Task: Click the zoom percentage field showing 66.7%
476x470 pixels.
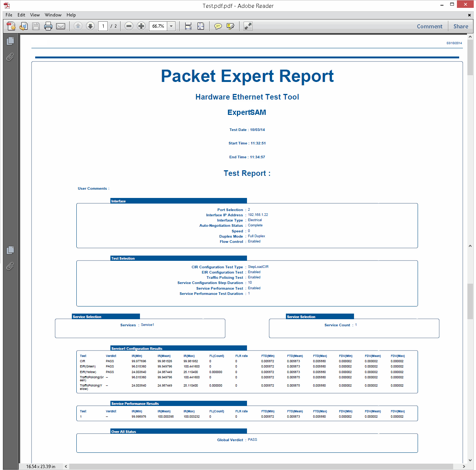Action: coord(158,26)
